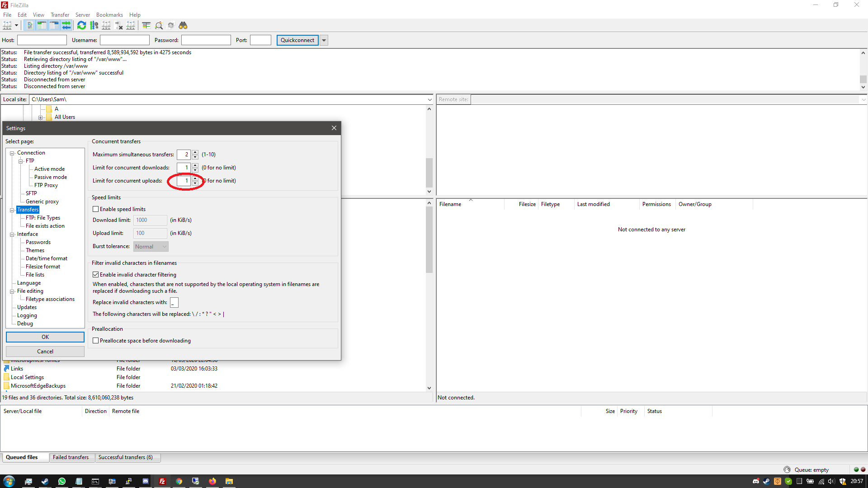This screenshot has height=488, width=868.
Task: Open Firefox from the taskbar
Action: point(212,481)
